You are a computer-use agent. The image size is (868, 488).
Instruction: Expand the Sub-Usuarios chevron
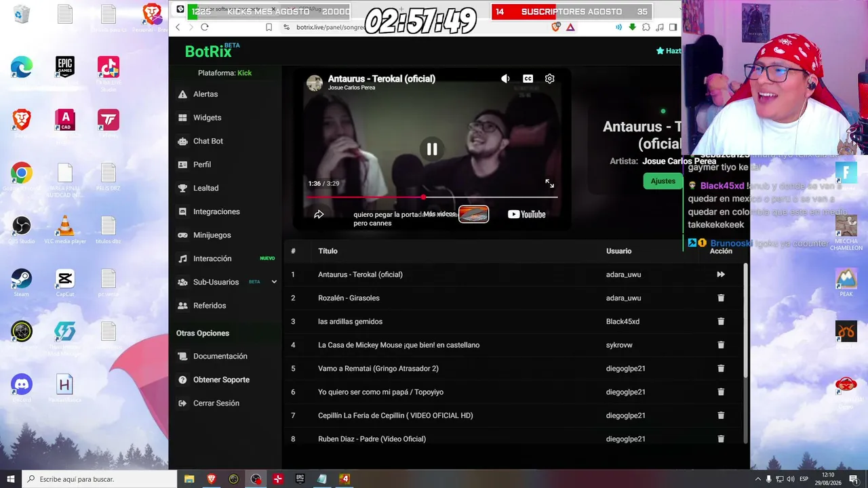point(274,282)
